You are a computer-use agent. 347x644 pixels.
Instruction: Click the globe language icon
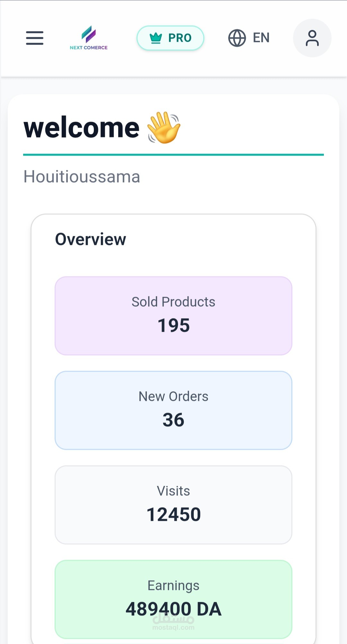coord(237,38)
